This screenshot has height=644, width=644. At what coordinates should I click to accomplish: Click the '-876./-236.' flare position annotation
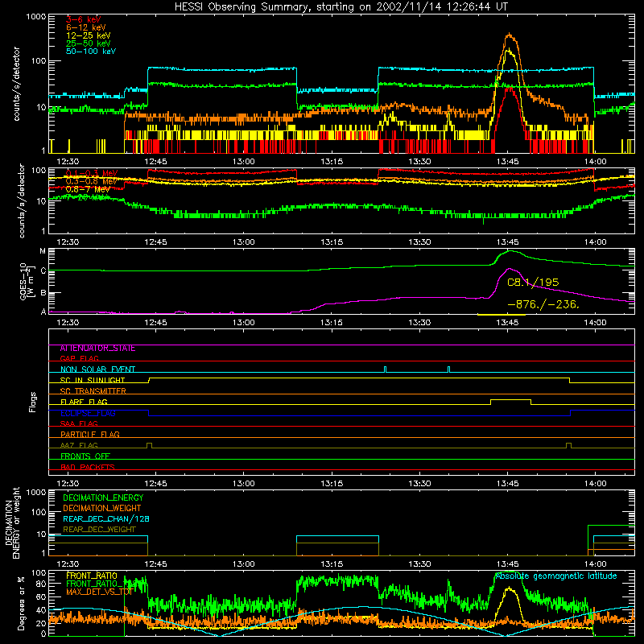543,304
